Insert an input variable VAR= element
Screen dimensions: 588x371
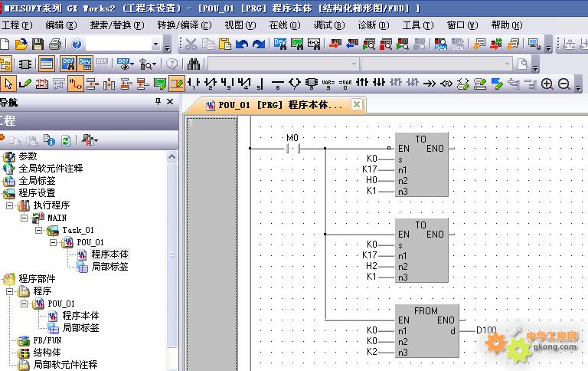(328, 84)
